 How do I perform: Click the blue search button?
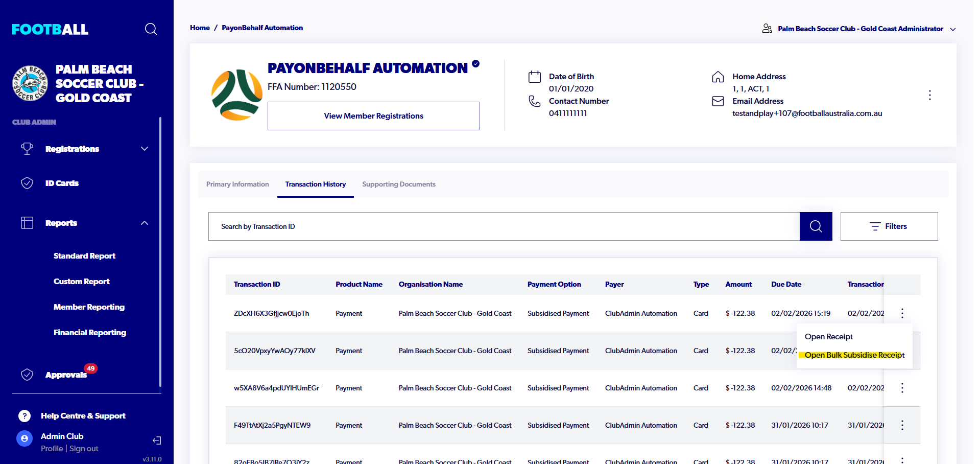[x=816, y=226]
